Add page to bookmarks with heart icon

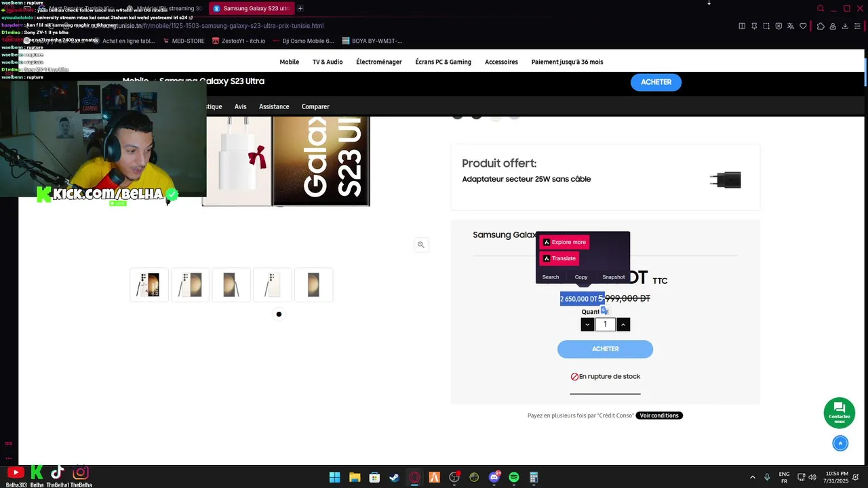pyautogui.click(x=804, y=26)
